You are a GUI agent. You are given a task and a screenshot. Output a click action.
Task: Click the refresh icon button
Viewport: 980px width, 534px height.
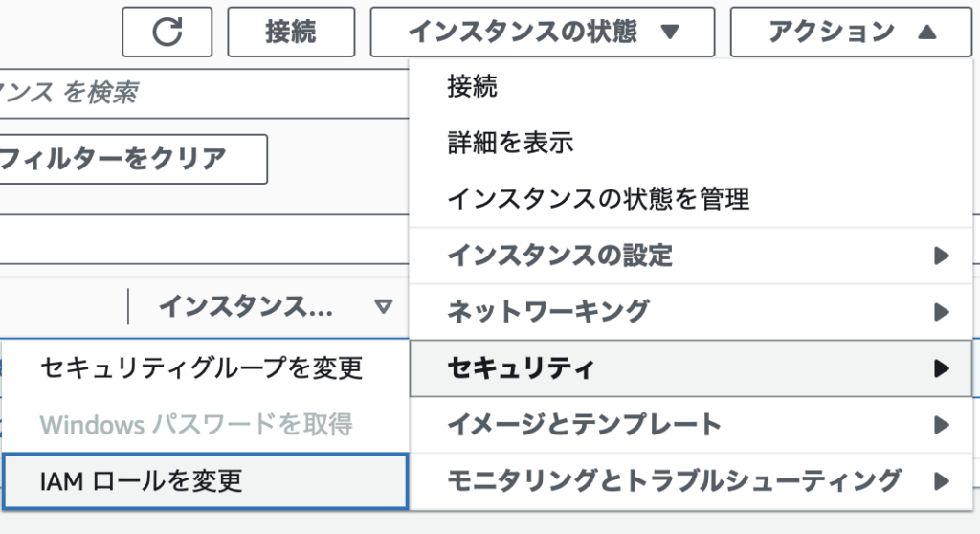[167, 32]
